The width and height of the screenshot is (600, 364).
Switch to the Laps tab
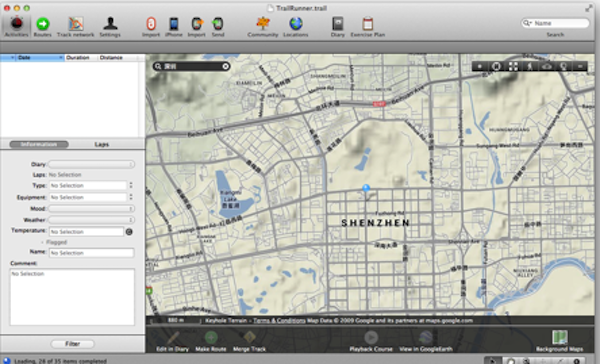pos(101,144)
